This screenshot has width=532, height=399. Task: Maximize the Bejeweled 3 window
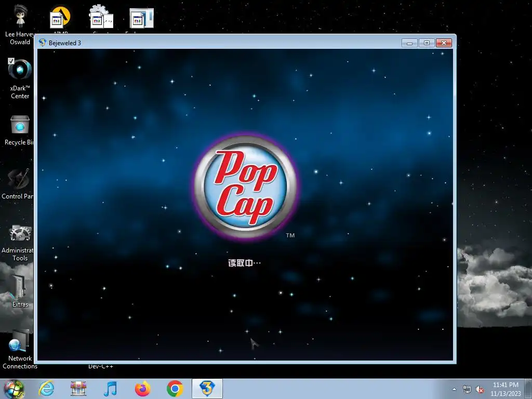pos(427,43)
